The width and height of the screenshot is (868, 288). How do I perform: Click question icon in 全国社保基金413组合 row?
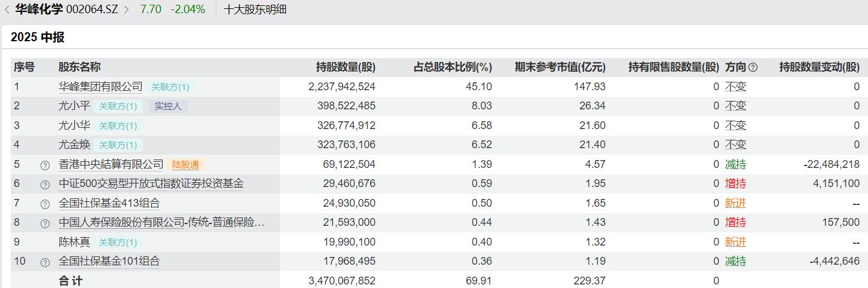tap(45, 204)
